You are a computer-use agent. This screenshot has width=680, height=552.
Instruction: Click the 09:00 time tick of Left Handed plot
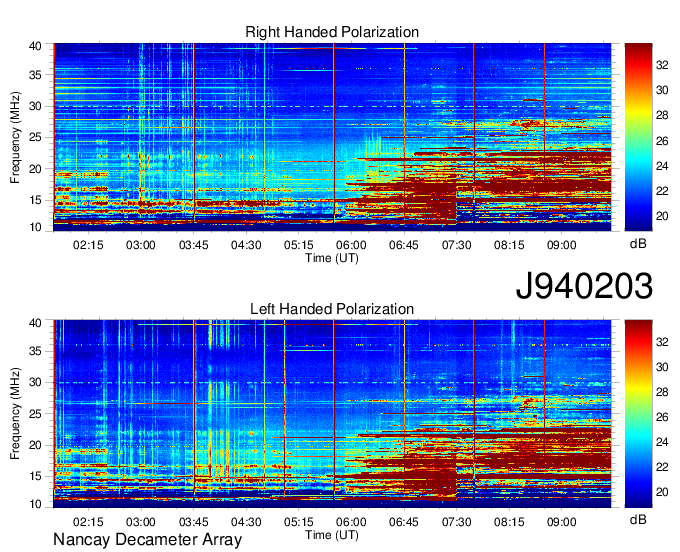pos(562,522)
